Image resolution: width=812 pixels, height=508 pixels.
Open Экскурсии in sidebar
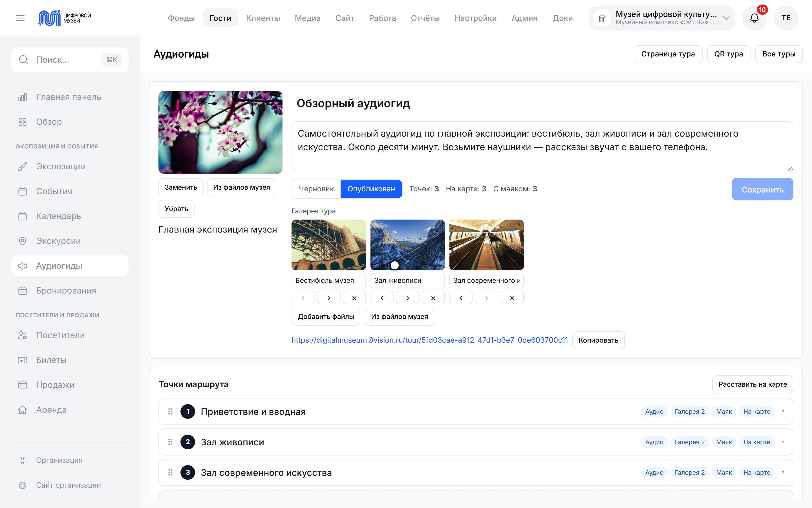tap(70, 241)
